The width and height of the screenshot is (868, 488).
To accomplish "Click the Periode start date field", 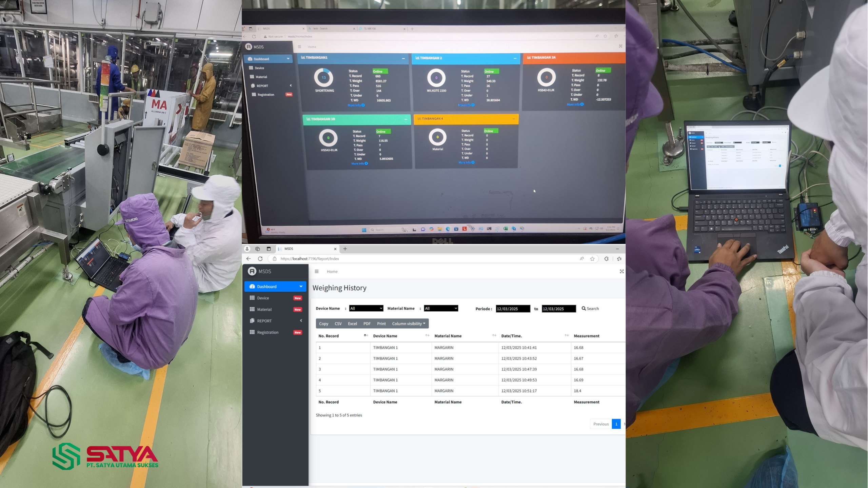I will (513, 309).
